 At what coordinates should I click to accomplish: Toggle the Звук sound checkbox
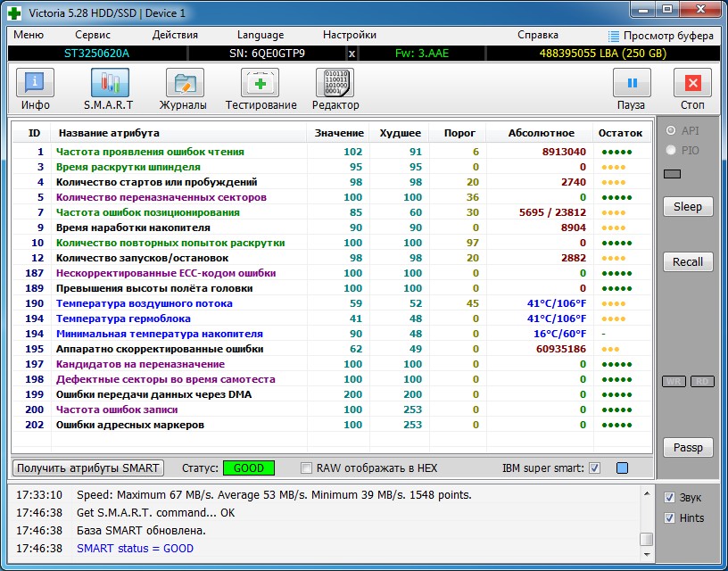(x=669, y=498)
